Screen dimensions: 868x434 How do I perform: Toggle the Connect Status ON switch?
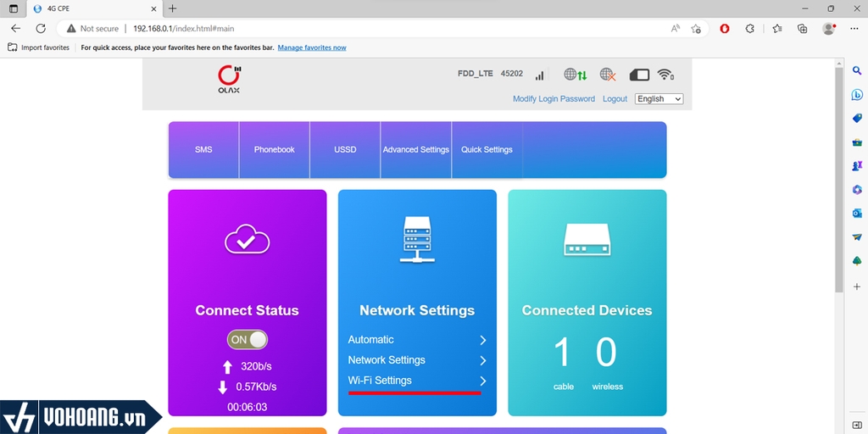248,340
